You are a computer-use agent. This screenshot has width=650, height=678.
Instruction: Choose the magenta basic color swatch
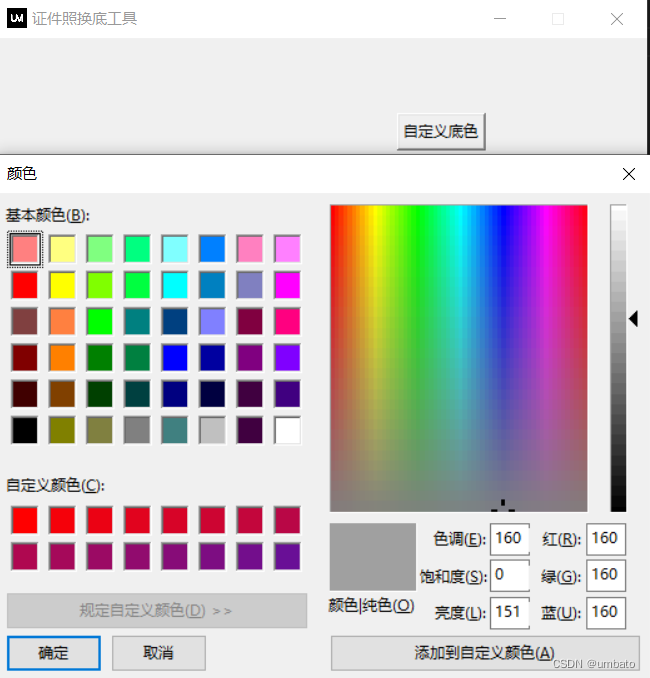pyautogui.click(x=287, y=285)
